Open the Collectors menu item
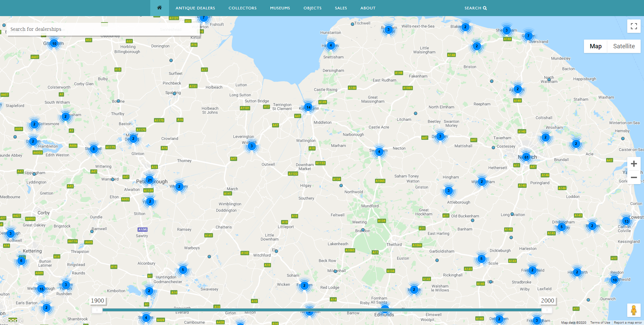 (x=243, y=8)
